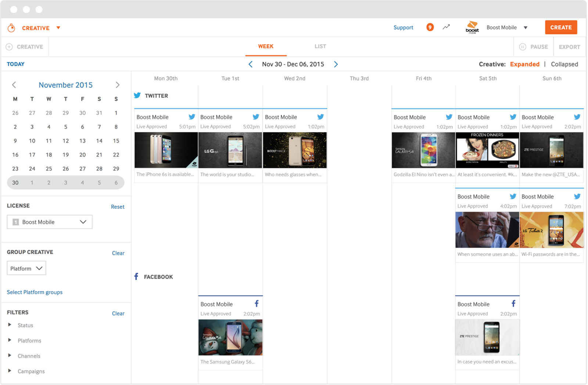Click Twitter icon on Wednesday 1:02pm post
The height and width of the screenshot is (385, 588).
pyautogui.click(x=320, y=117)
